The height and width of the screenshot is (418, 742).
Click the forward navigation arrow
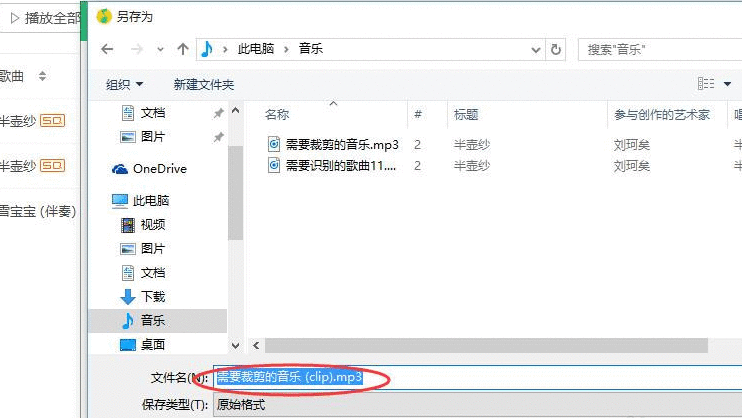point(137,49)
